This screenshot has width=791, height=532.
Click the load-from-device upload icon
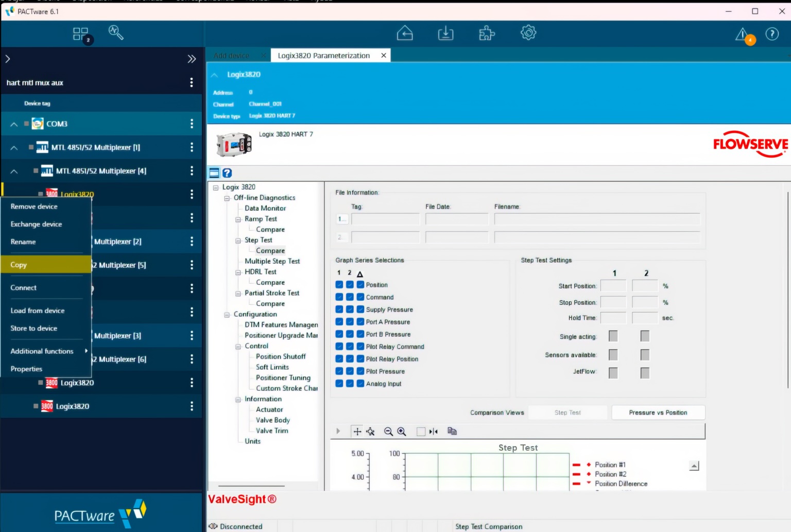pos(405,33)
